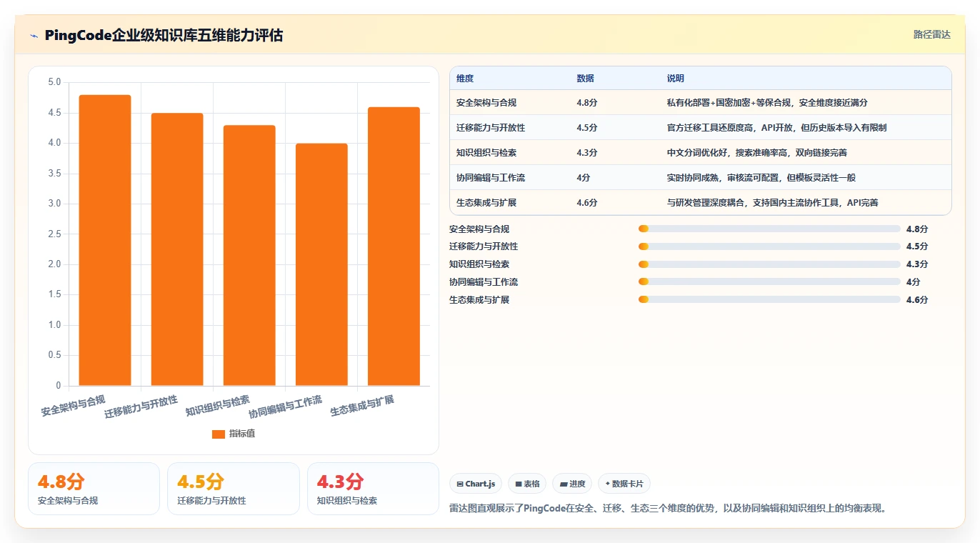Click the 维度 table column header
980x543 pixels.
[465, 79]
